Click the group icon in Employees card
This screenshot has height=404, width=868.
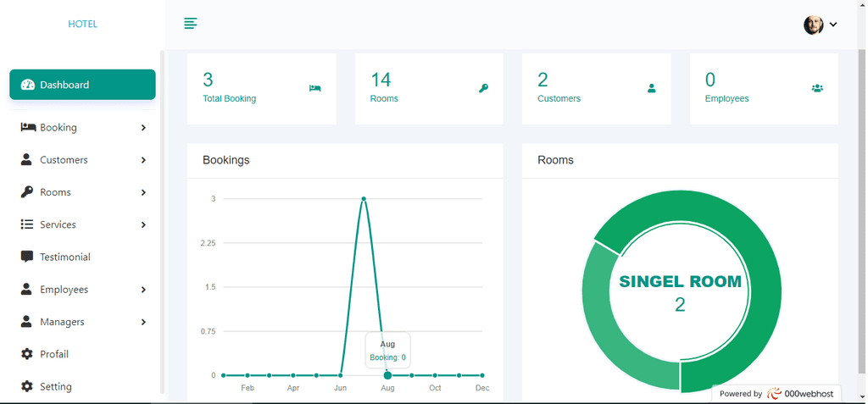coord(817,88)
